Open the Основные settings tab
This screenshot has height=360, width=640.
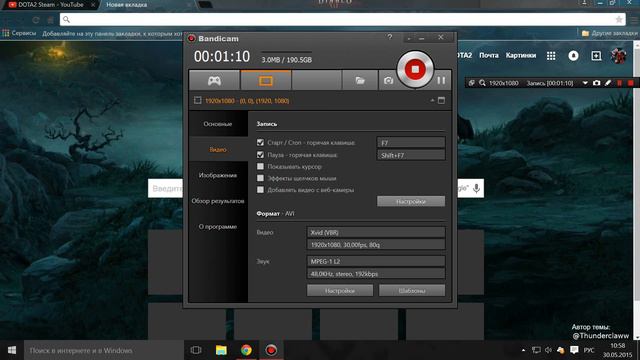(218, 124)
